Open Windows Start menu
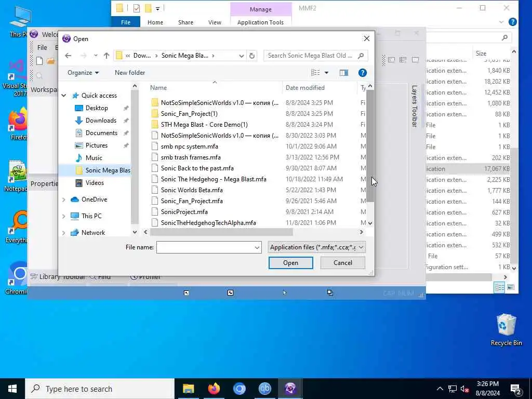 pyautogui.click(x=12, y=389)
